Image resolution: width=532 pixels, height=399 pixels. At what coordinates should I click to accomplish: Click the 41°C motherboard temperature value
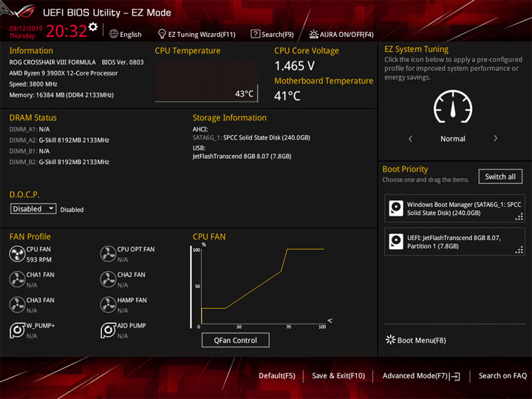point(287,96)
